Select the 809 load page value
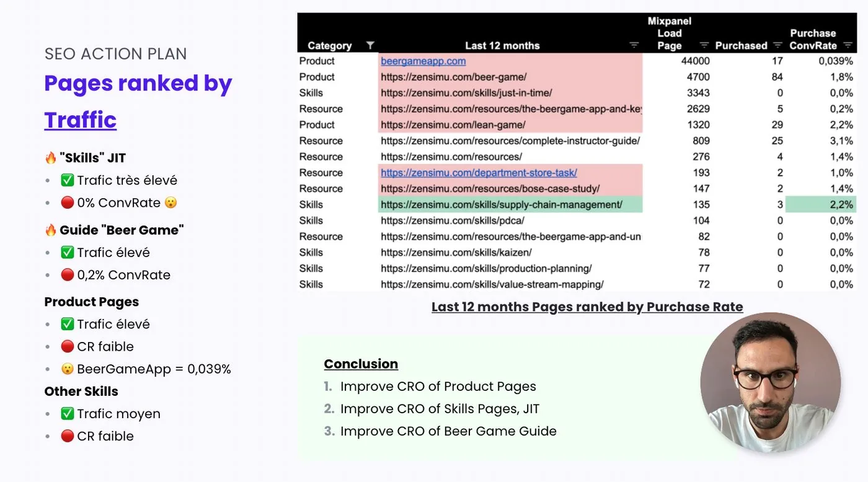This screenshot has width=868, height=482. [x=701, y=141]
